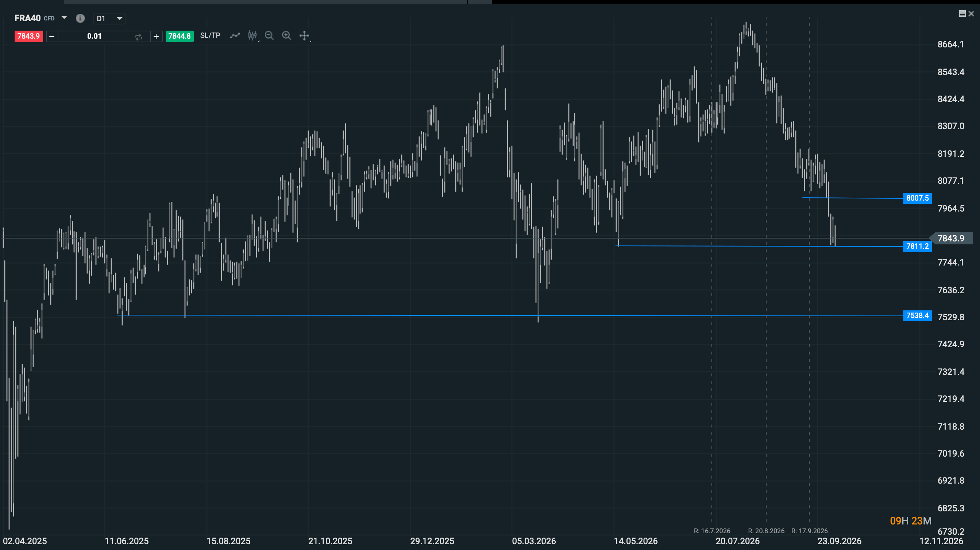The image size is (980, 550).
Task: Click the 02.04.2025 date axis label
Action: pos(25,541)
